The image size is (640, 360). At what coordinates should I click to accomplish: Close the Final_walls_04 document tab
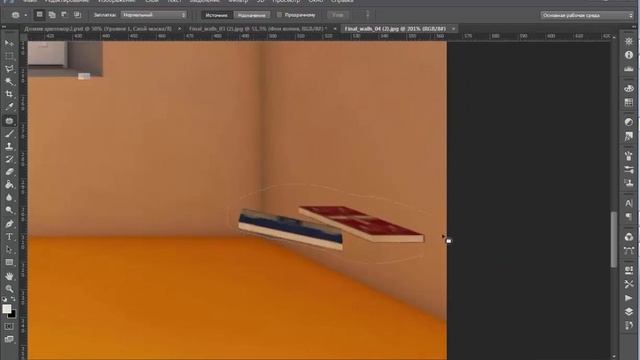click(453, 29)
